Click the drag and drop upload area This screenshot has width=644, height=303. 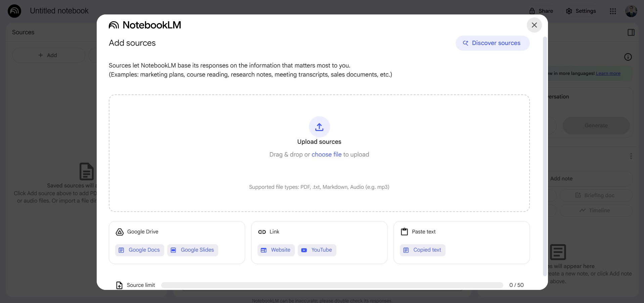coord(319,153)
